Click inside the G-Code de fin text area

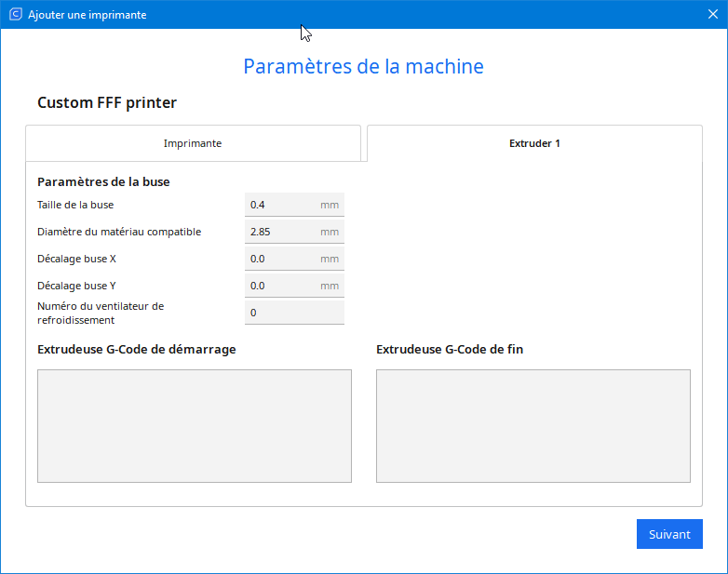pyautogui.click(x=533, y=426)
